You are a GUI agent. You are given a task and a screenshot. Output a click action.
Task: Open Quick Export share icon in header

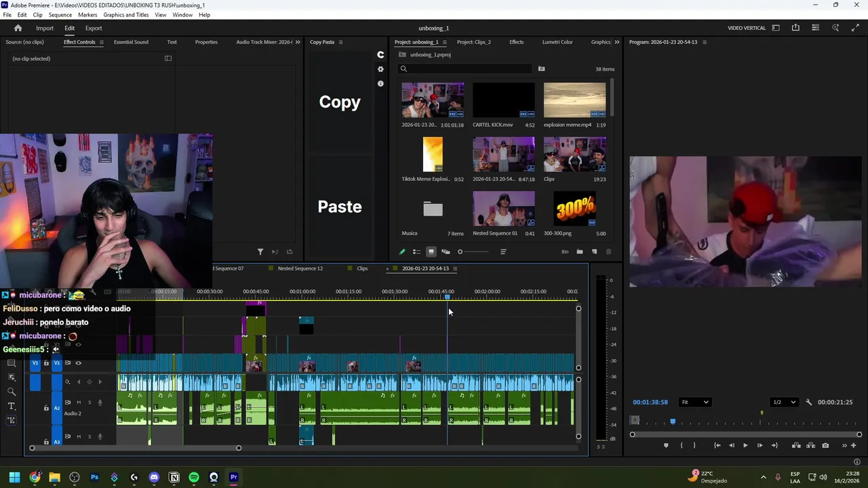tap(795, 28)
